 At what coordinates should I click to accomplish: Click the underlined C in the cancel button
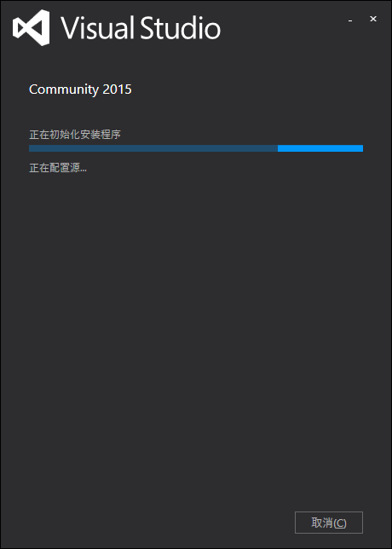coord(339,523)
